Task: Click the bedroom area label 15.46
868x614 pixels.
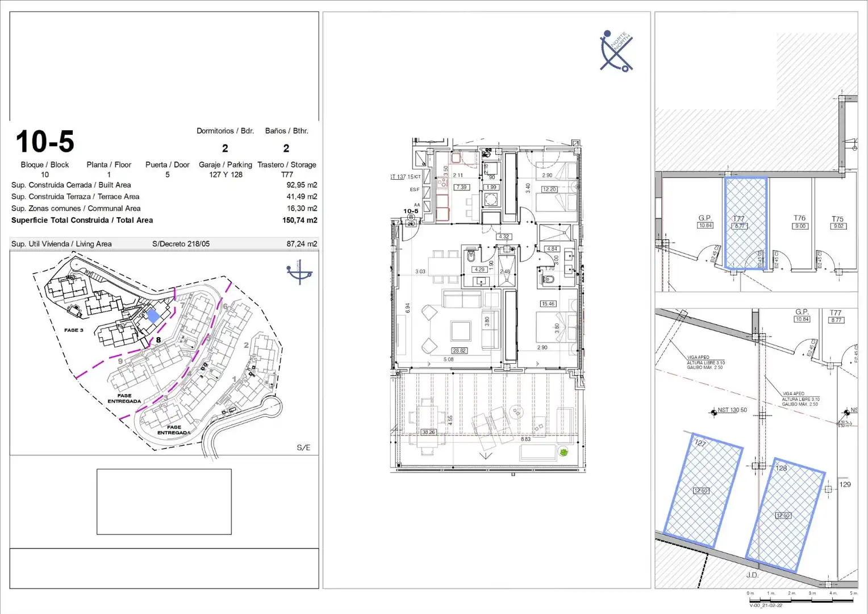Action: (x=548, y=304)
